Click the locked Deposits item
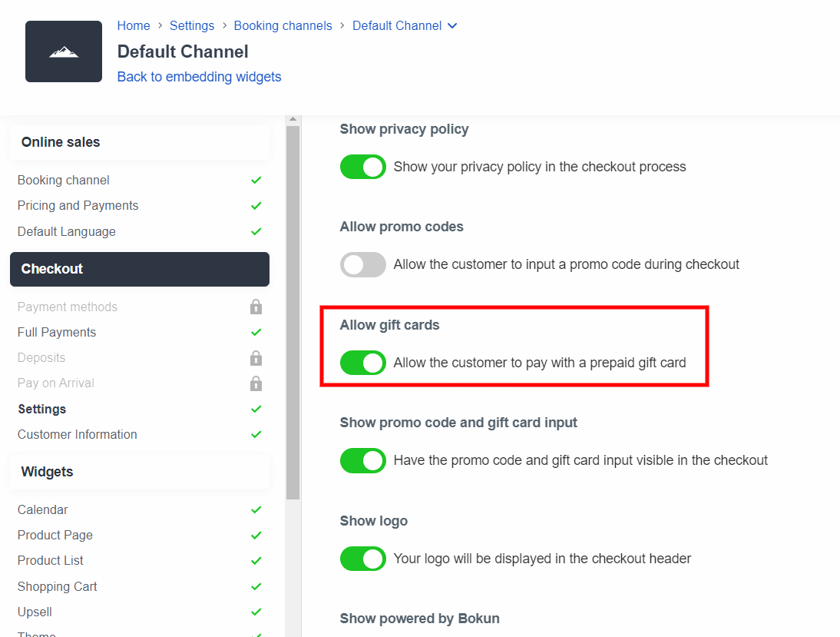Viewport: 840px width, 637px height. (x=41, y=357)
